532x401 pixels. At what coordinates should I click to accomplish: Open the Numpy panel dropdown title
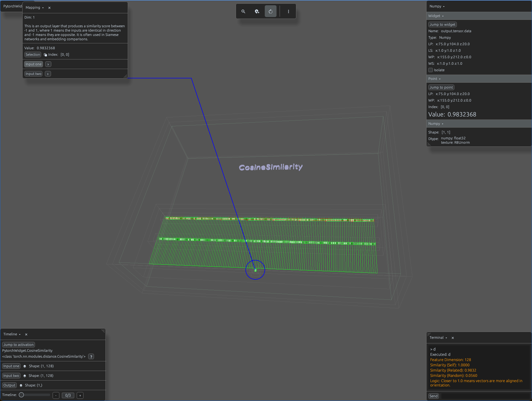[x=437, y=6]
